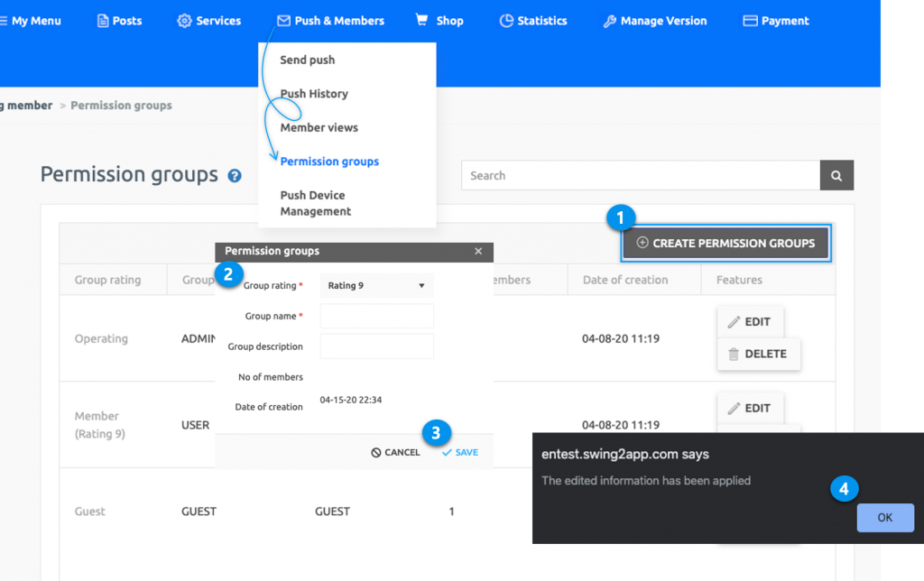Open the Group rating dropdown showing Rating 9

[x=376, y=285]
